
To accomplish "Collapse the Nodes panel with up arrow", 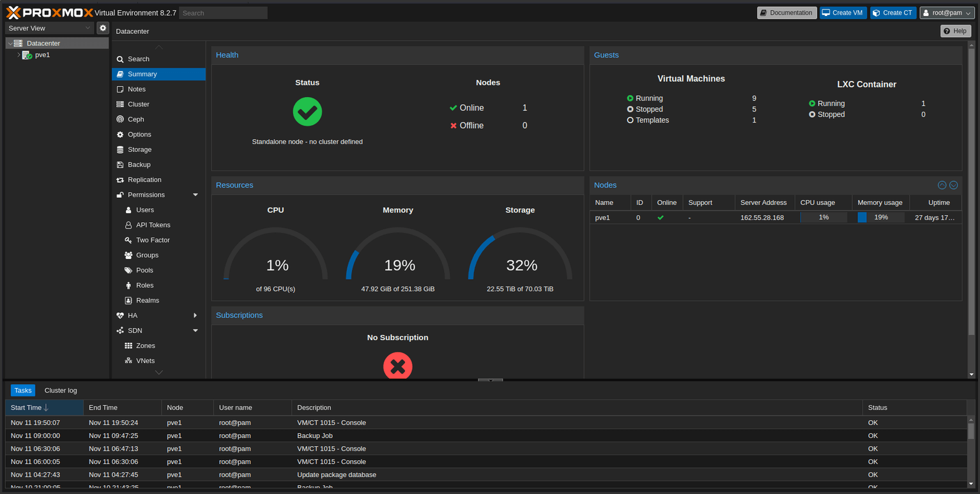I will tap(942, 185).
